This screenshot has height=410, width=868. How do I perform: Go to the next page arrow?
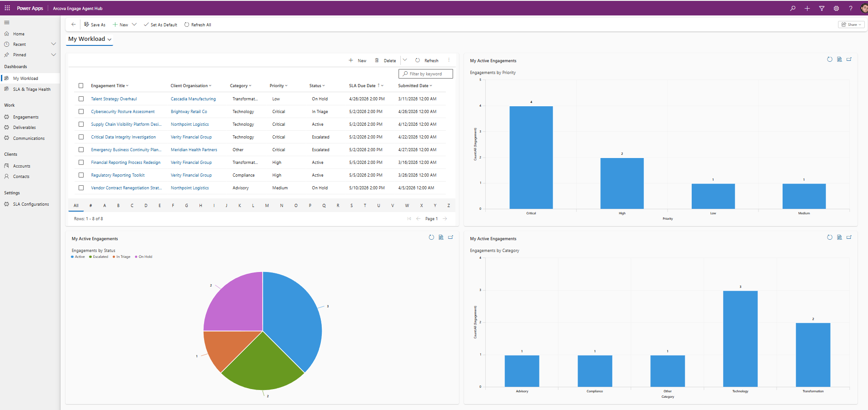point(445,219)
